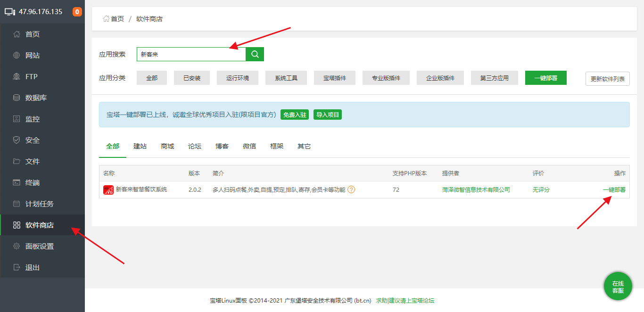The width and height of the screenshot is (644, 312).
Task: Select the 全部 category button
Action: pyautogui.click(x=152, y=78)
